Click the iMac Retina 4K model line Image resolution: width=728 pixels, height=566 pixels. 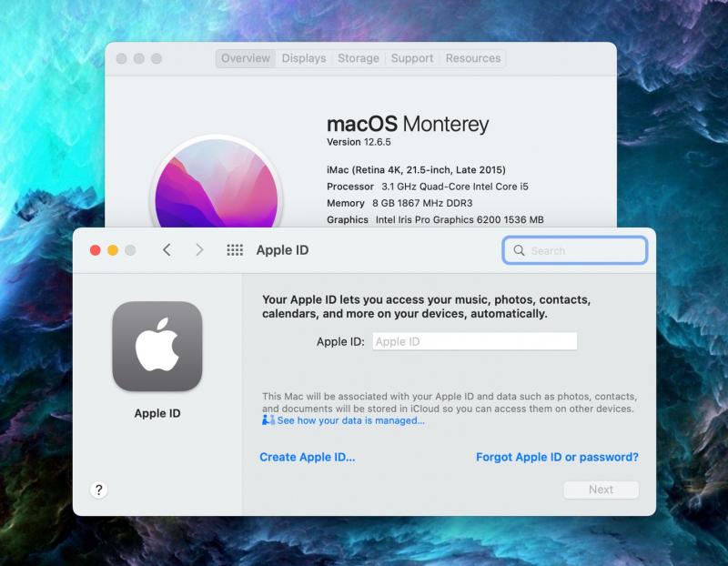[x=416, y=170]
